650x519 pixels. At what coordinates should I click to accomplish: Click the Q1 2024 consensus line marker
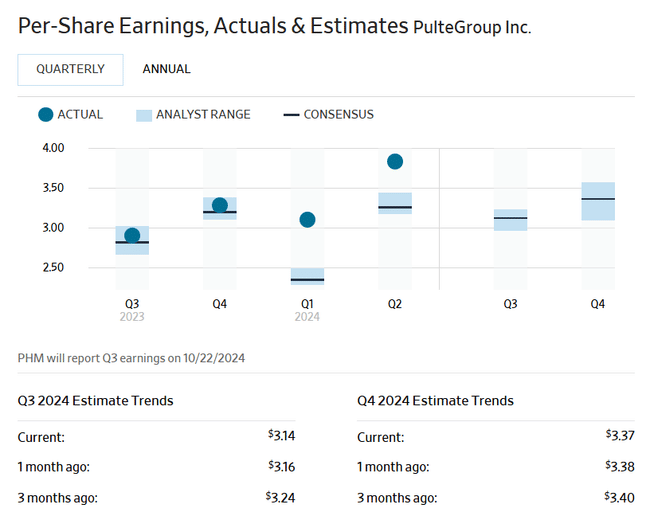[307, 280]
